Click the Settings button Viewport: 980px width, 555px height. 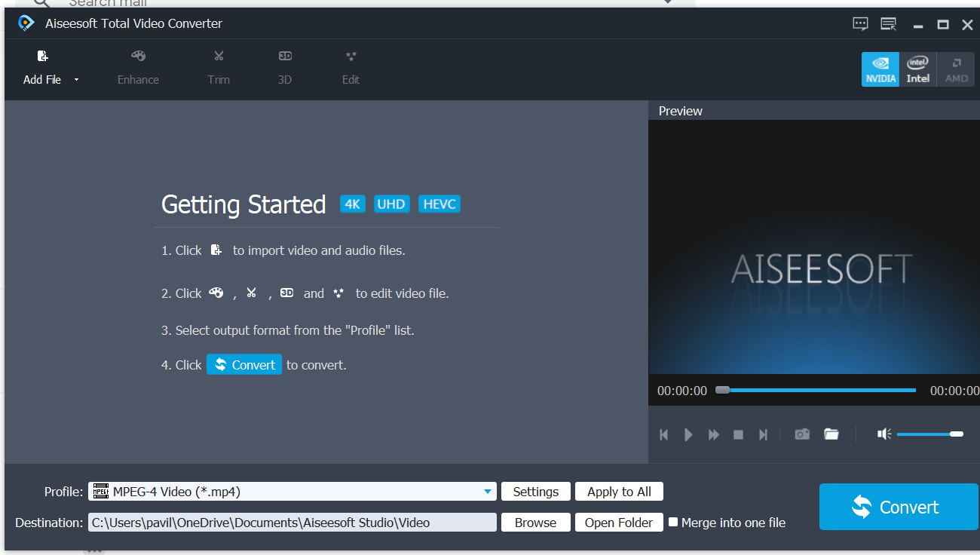click(536, 492)
